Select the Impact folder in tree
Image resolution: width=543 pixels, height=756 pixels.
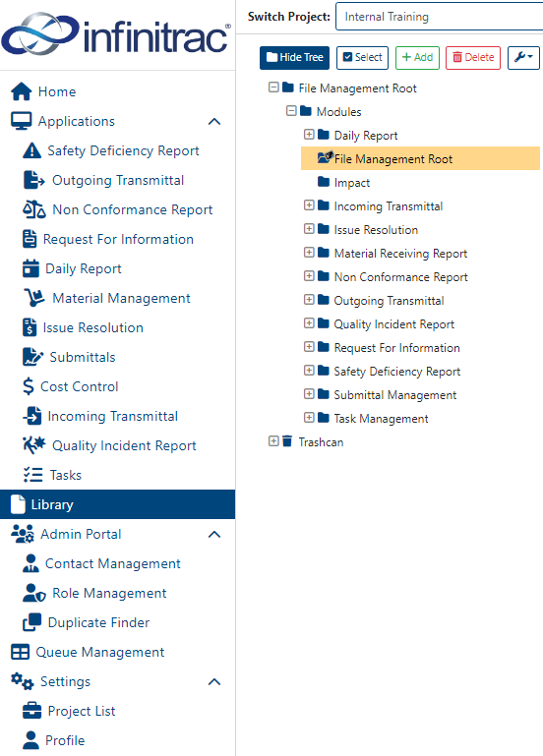pos(352,183)
